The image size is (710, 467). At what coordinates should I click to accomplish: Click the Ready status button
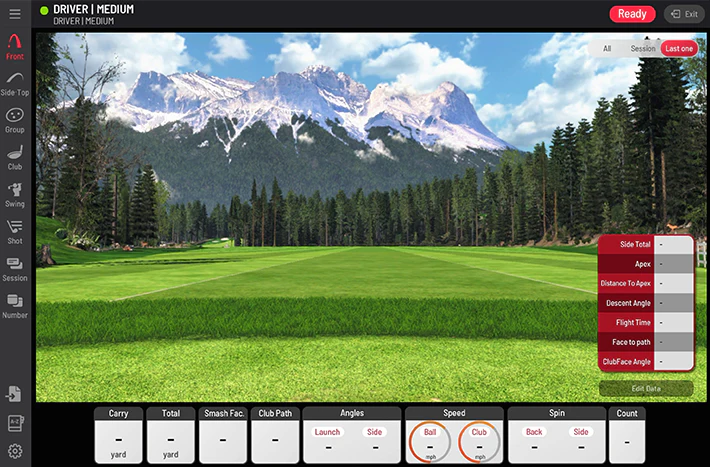point(632,14)
